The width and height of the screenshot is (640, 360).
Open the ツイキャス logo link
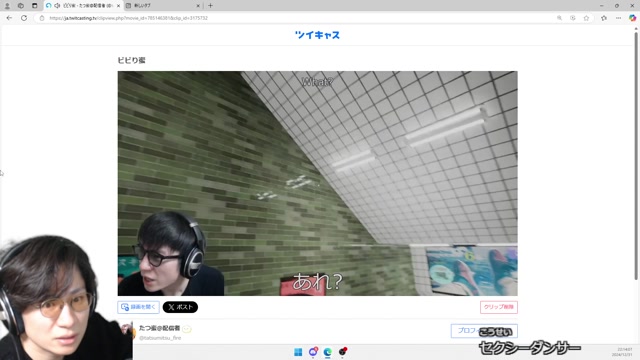coord(317,35)
